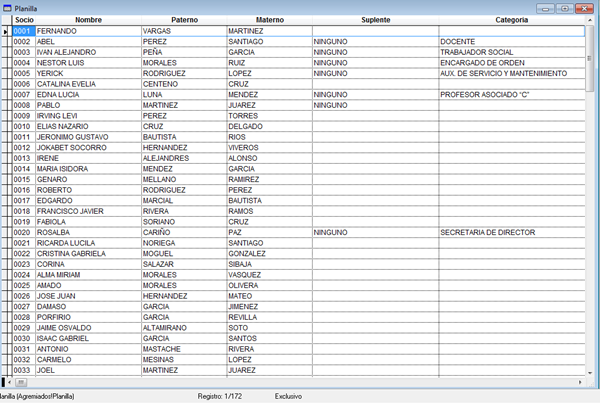The height and width of the screenshot is (404, 600).
Task: Click the VARGAS paterno cell
Action: [x=184, y=31]
